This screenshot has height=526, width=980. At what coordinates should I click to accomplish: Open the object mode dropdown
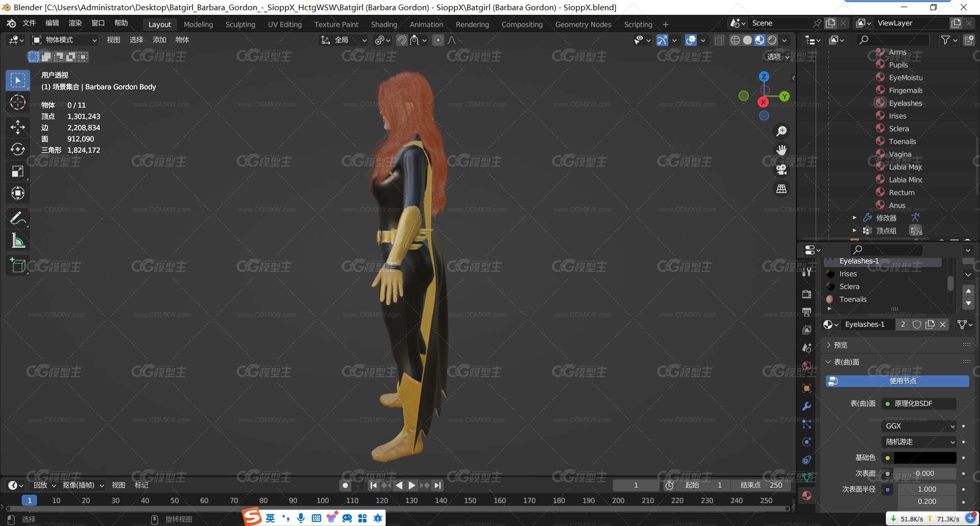click(64, 40)
